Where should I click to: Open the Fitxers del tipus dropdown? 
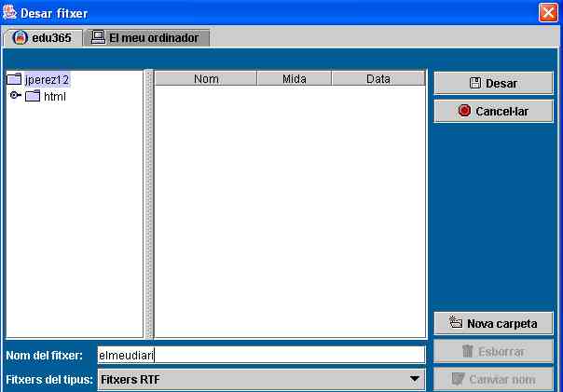point(261,380)
